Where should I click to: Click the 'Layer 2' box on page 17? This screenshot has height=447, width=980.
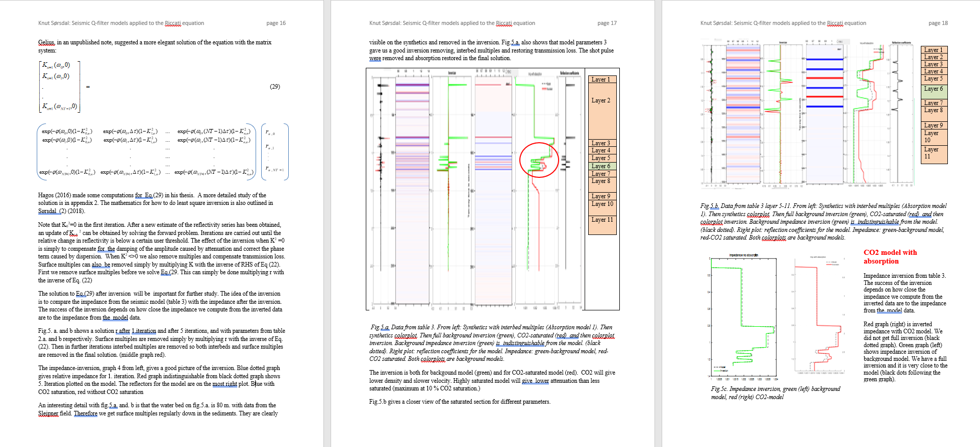click(602, 111)
